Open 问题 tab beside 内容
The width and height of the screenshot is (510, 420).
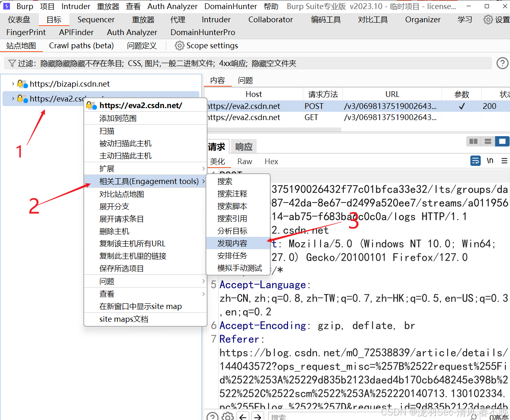(246, 80)
